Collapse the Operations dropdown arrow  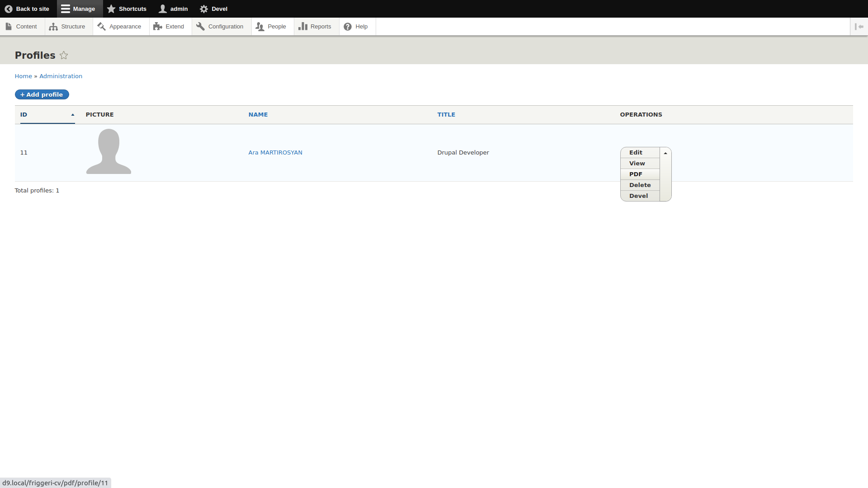[665, 153]
